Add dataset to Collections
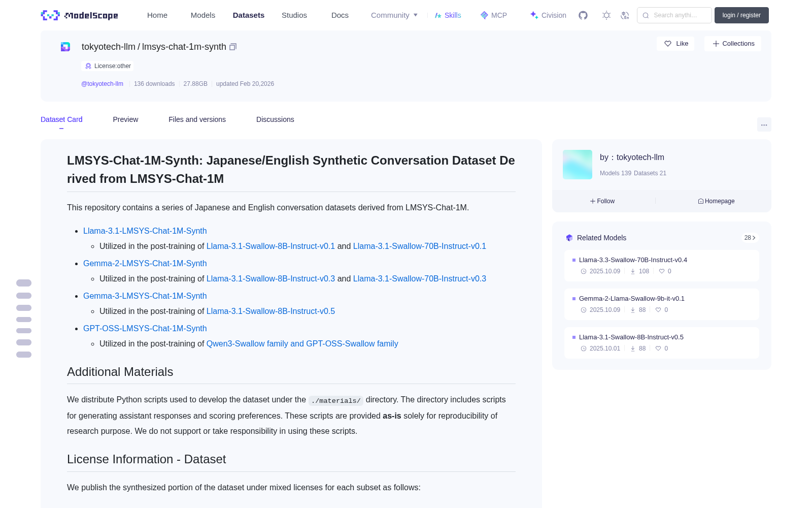The height and width of the screenshot is (508, 812). click(x=733, y=44)
